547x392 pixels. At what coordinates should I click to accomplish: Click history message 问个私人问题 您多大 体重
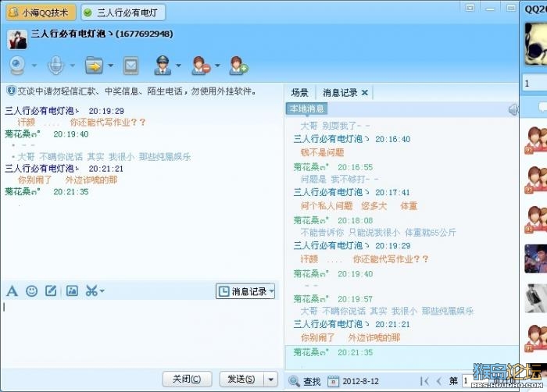tap(359, 206)
